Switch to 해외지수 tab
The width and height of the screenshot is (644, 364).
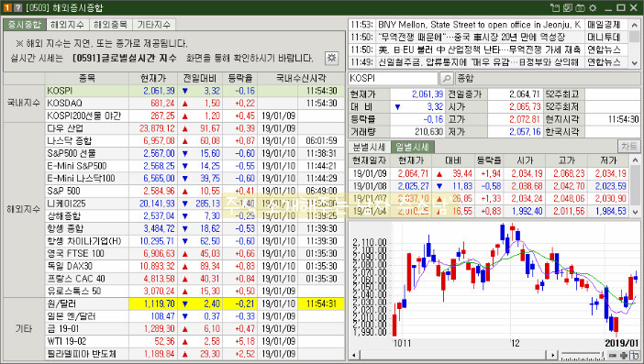tap(67, 25)
